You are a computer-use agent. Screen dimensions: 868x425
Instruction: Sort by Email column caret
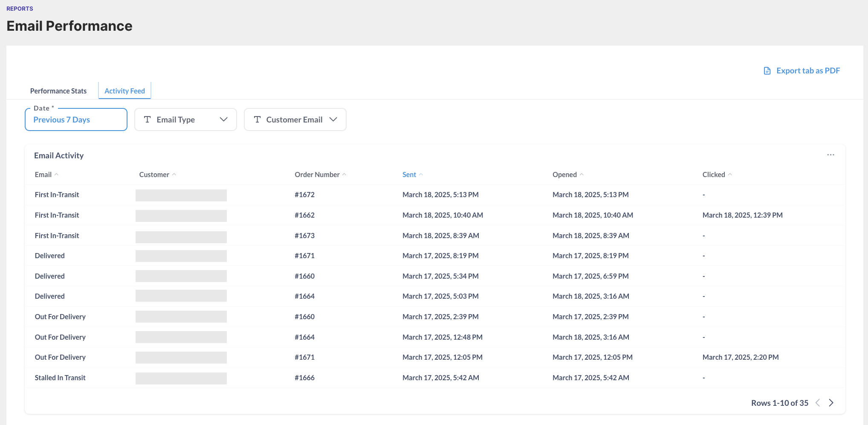pyautogui.click(x=56, y=175)
